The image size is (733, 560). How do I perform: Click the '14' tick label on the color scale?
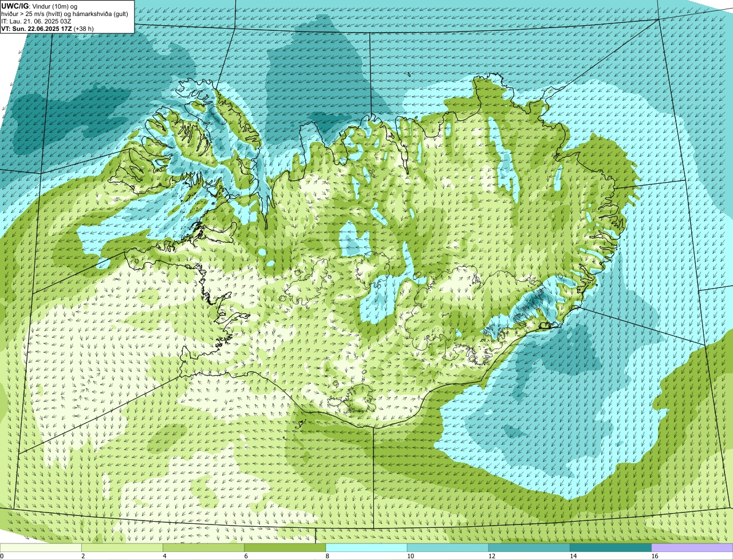pyautogui.click(x=573, y=556)
